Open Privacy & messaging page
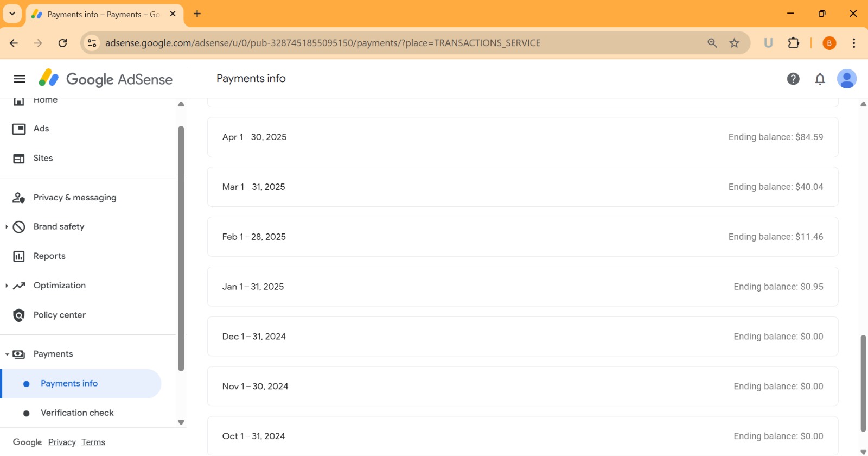This screenshot has width=868, height=456. pos(74,198)
